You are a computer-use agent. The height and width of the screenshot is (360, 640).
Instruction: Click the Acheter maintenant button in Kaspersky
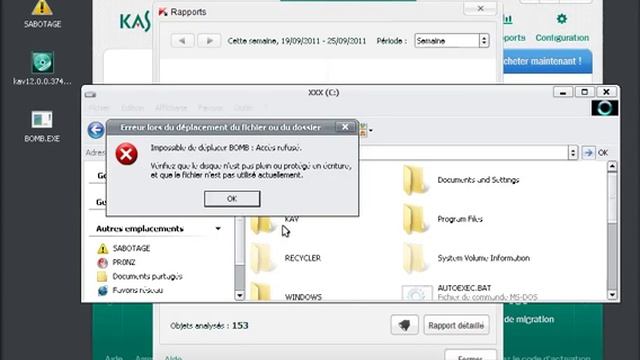coord(547,61)
